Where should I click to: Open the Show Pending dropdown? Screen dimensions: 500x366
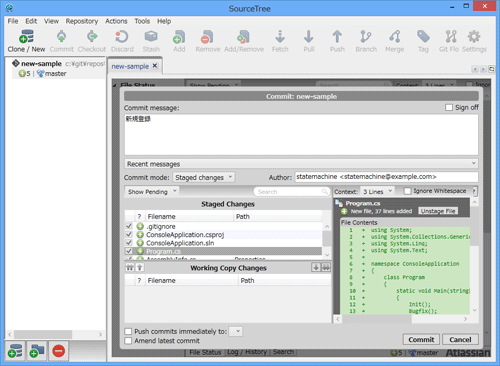click(x=152, y=192)
